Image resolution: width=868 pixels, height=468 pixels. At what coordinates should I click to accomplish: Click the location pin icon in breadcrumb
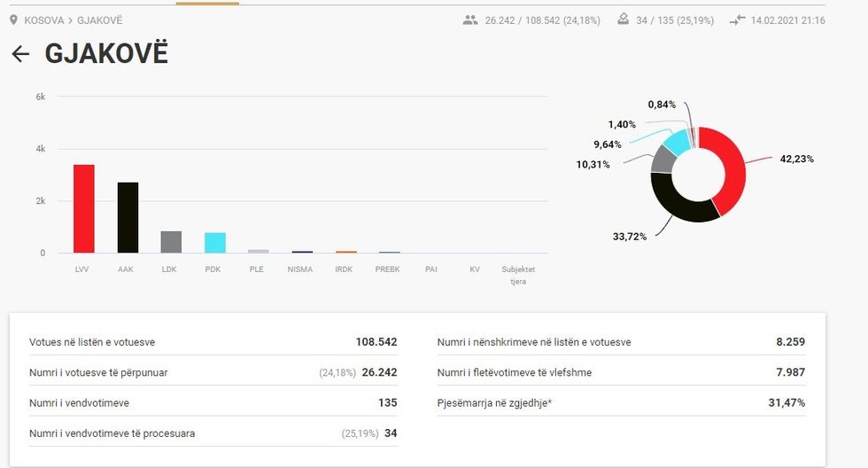[x=13, y=19]
